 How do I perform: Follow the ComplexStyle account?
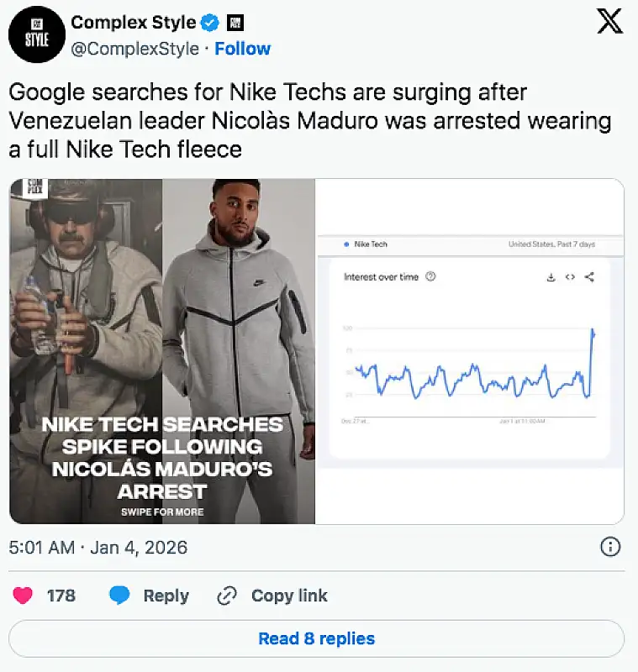point(241,49)
